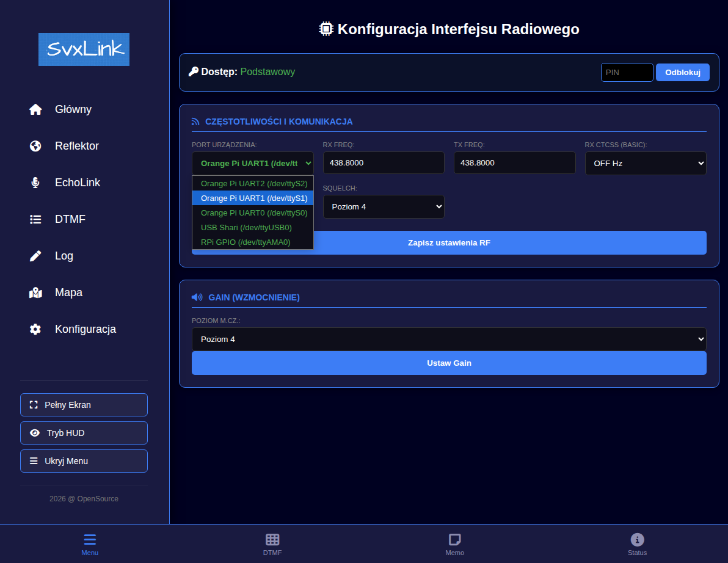Open the Poziom M.CZ. gain dropdown

pyautogui.click(x=448, y=340)
